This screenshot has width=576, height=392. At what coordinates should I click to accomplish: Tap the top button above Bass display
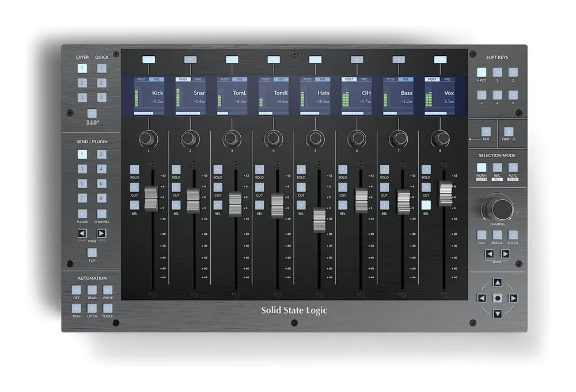click(x=399, y=59)
